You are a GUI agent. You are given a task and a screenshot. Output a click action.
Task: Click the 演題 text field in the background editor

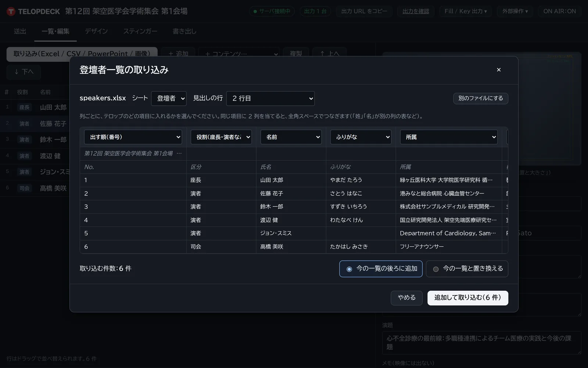(482, 343)
